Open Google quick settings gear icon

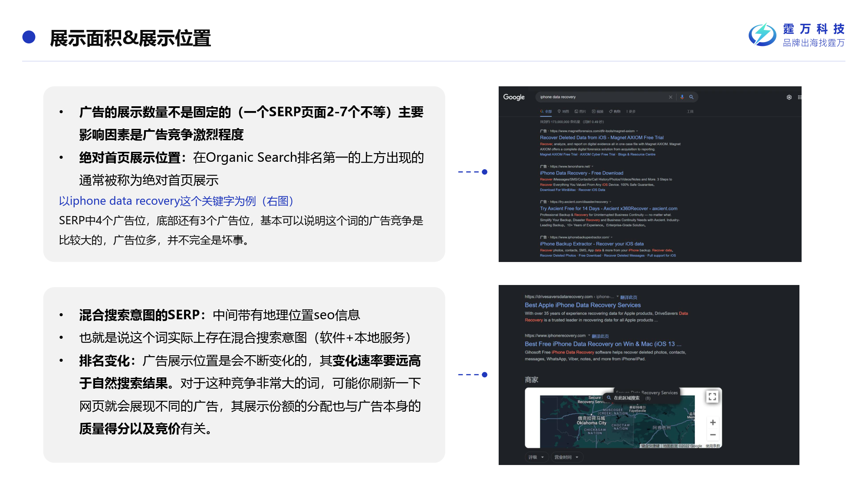[x=789, y=97]
